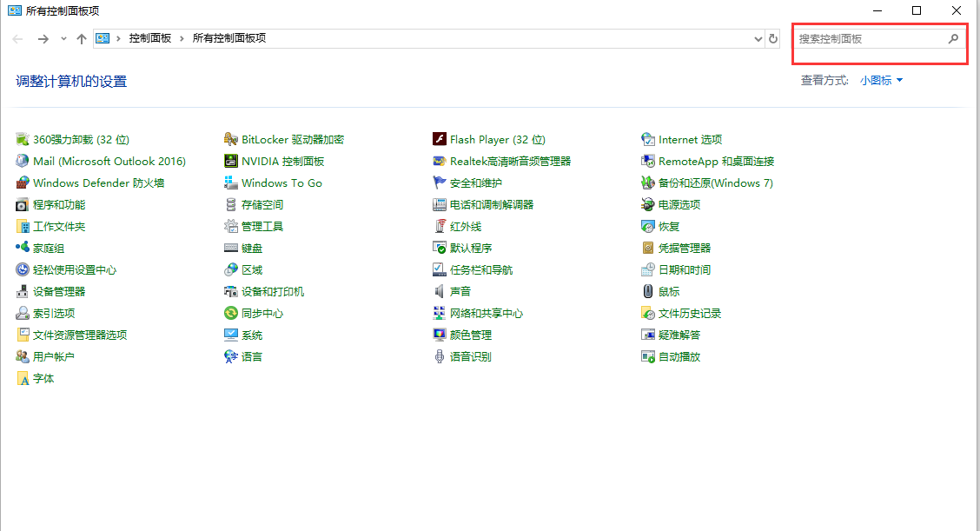Open the 系统 link
Viewport: 980px width, 531px height.
pos(252,335)
